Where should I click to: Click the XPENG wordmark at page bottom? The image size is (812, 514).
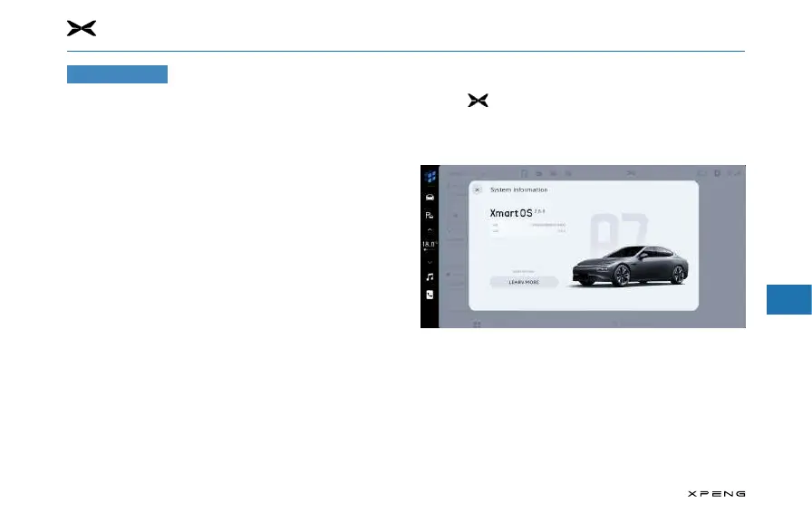click(716, 494)
